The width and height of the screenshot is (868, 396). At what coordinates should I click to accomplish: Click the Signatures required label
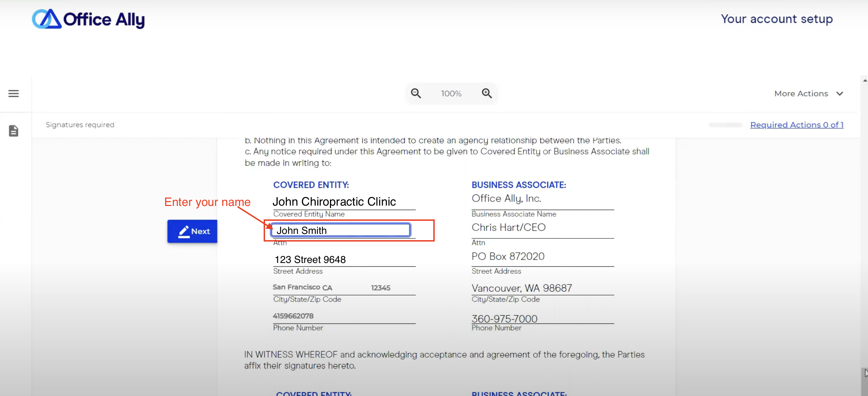pyautogui.click(x=80, y=125)
